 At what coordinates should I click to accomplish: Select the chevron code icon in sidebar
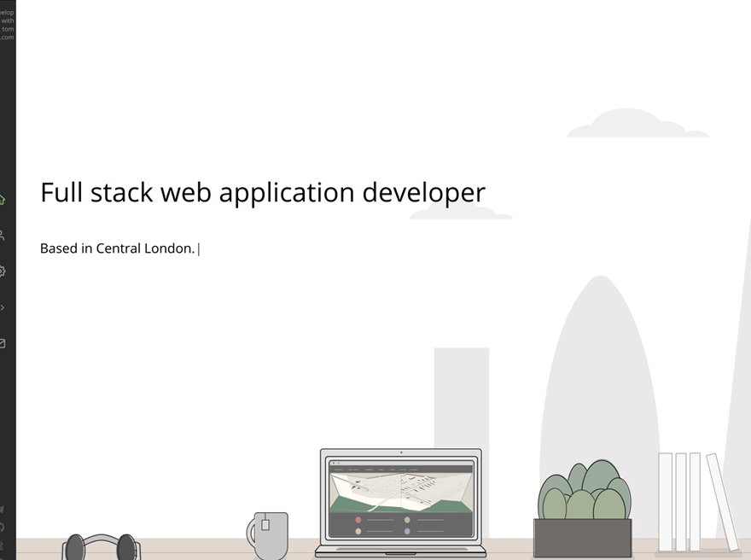[x=2, y=307]
